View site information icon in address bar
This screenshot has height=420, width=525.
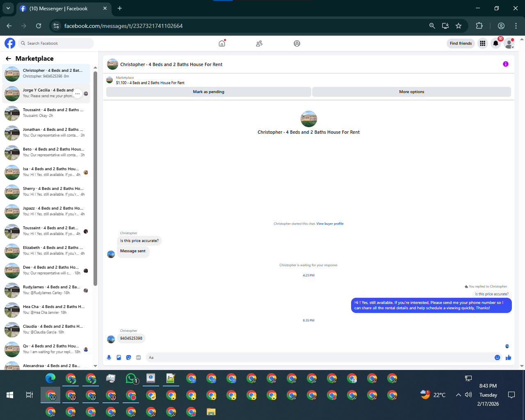tap(57, 26)
